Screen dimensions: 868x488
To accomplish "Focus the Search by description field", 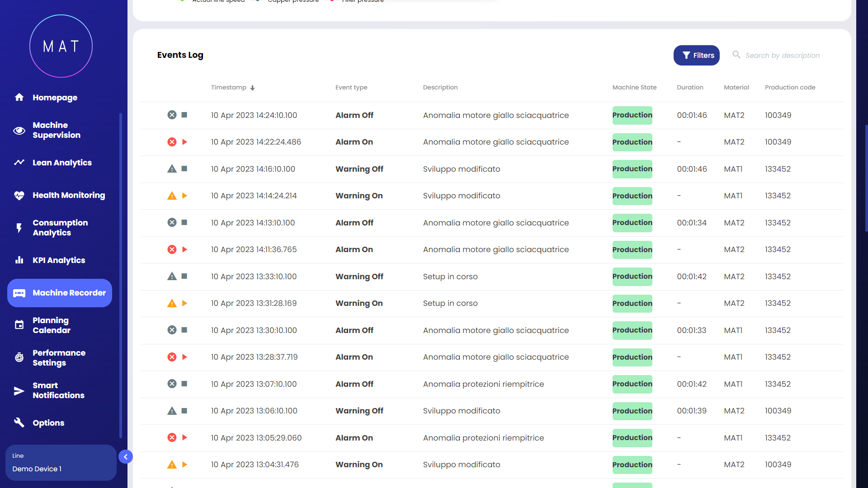I will pyautogui.click(x=782, y=55).
